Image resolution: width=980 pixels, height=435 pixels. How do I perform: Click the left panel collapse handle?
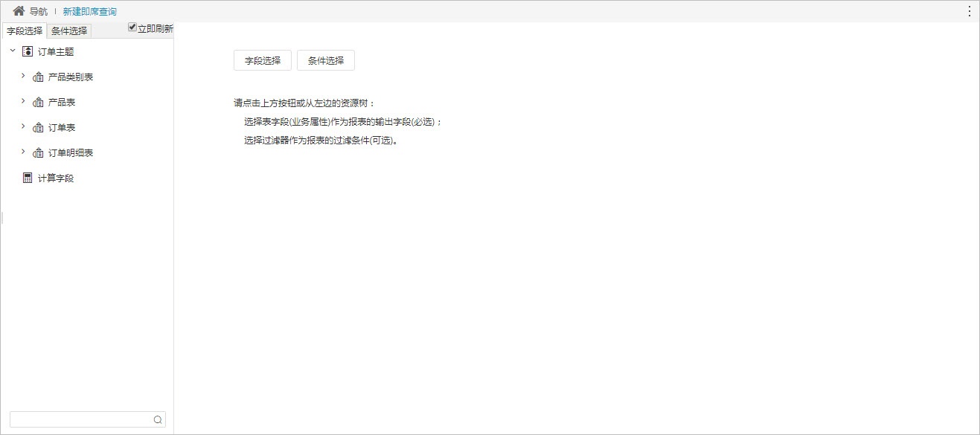2,217
